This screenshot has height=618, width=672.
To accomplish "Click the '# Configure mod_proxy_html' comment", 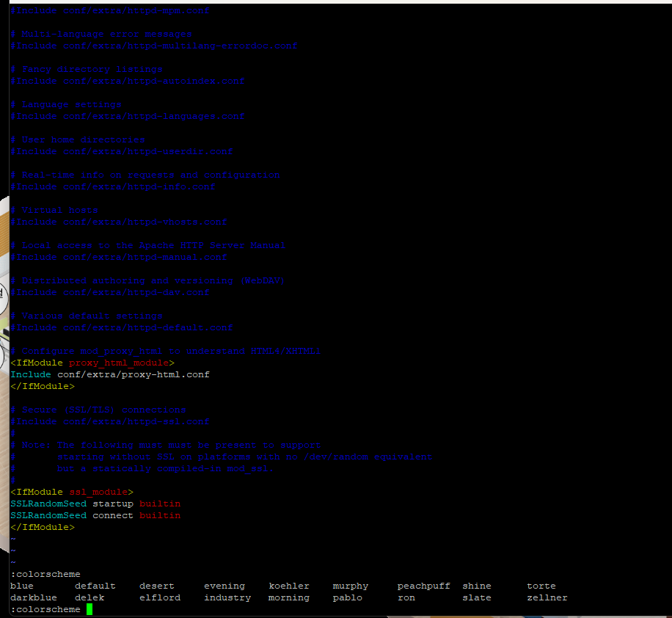I will 166,351.
